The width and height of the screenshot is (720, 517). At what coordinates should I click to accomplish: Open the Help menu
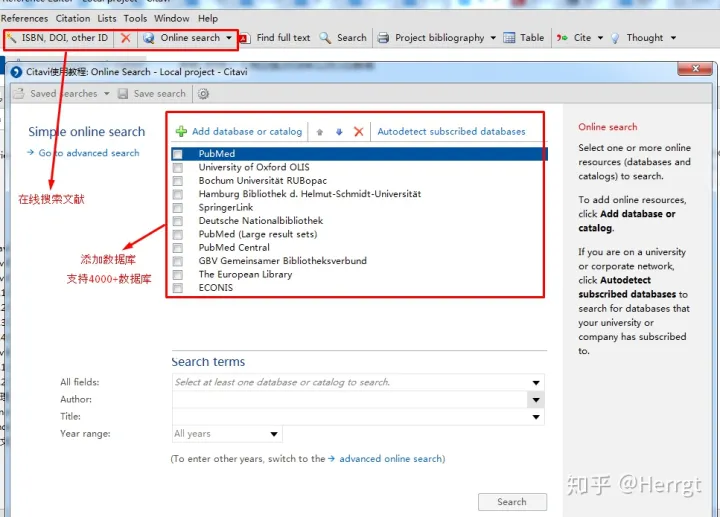click(208, 18)
